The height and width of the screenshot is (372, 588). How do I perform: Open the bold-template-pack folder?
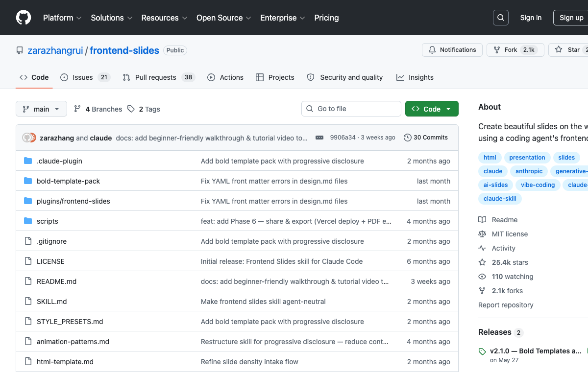(x=68, y=181)
